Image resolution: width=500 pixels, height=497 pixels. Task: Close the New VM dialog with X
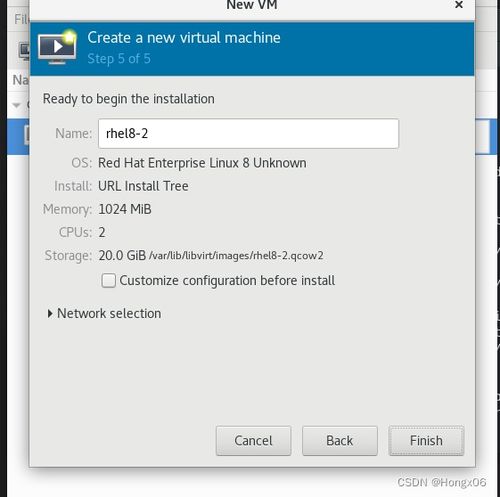click(459, 5)
